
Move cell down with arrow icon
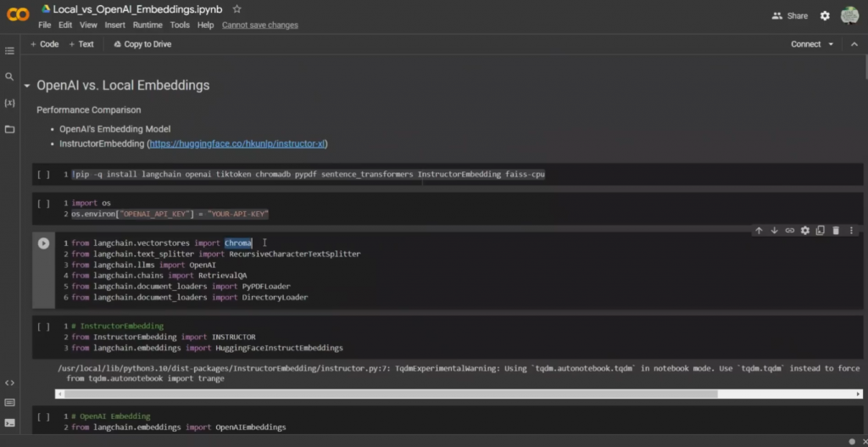click(x=775, y=231)
